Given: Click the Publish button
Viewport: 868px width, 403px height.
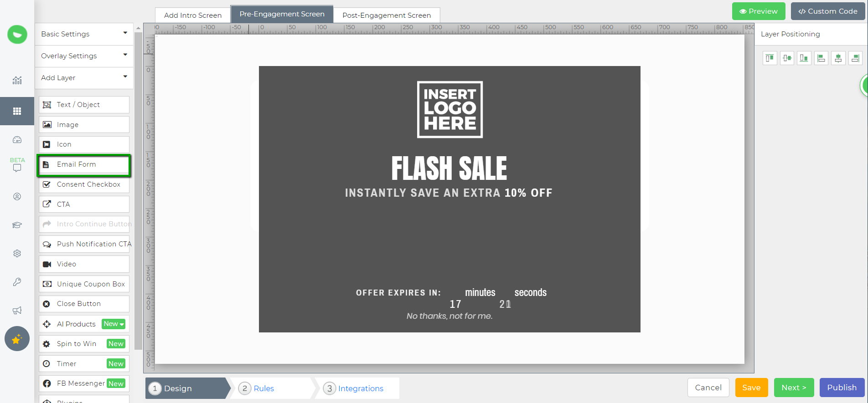Looking at the screenshot, I should pos(842,388).
